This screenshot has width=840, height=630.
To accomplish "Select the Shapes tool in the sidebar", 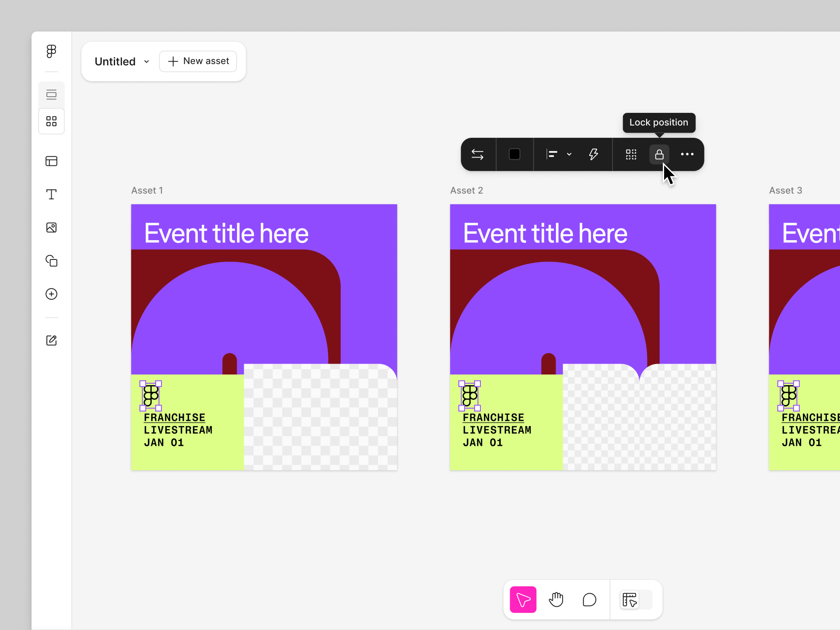I will [x=51, y=261].
